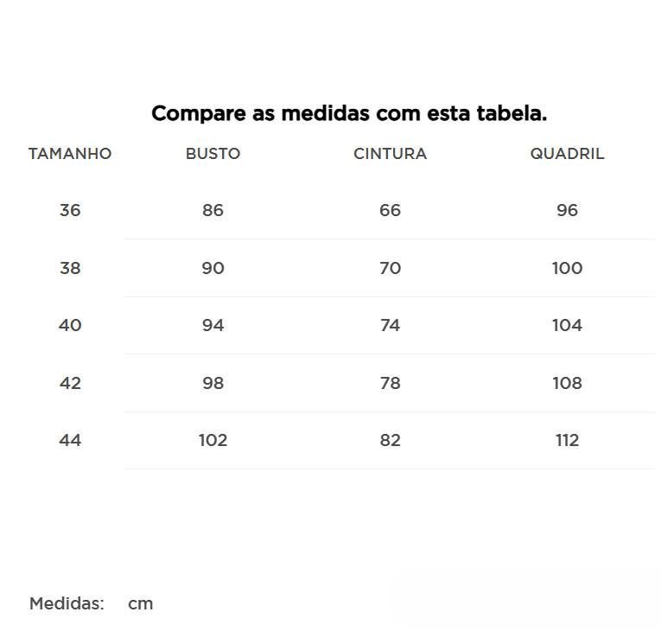Click bust value 102
This screenshot has height=644, width=661.
(x=213, y=440)
